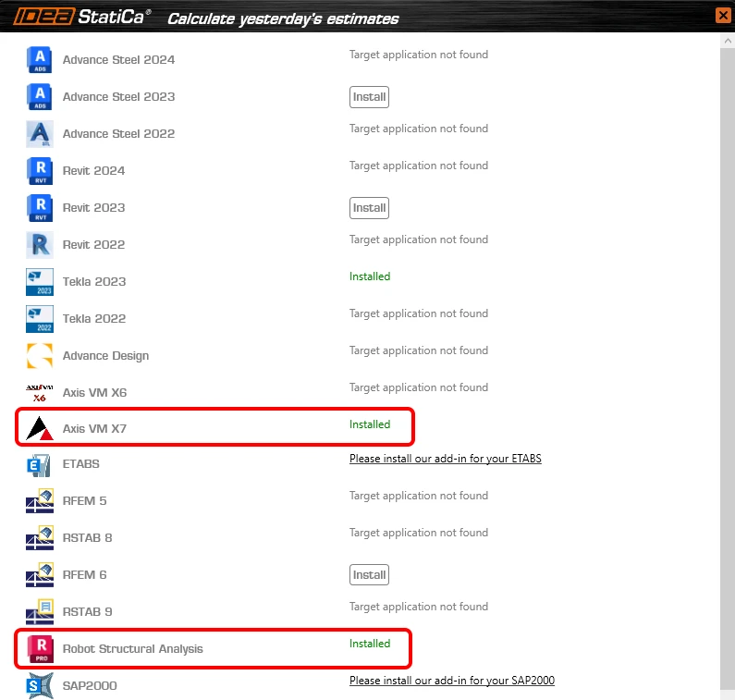The width and height of the screenshot is (735, 700).
Task: Click the Revit 2022 icon
Action: coord(40,245)
